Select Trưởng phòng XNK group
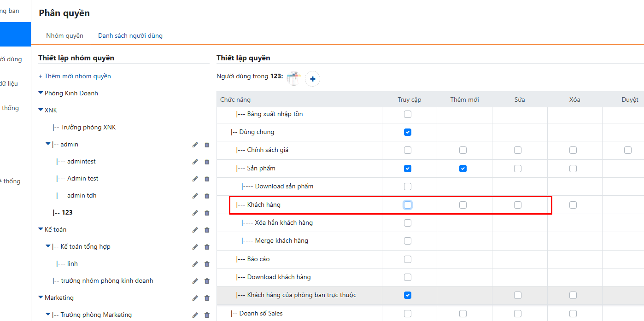This screenshot has width=644, height=321. coord(88,127)
